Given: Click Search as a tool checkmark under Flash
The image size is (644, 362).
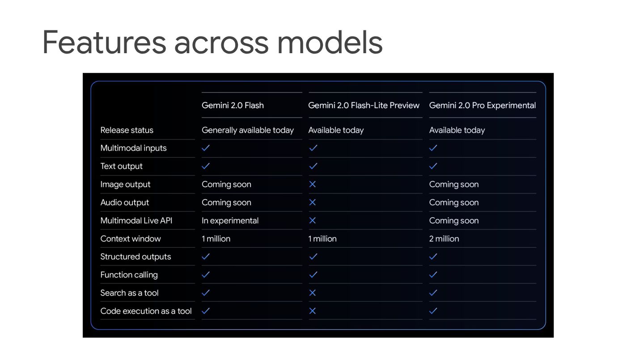Looking at the screenshot, I should [x=206, y=293].
